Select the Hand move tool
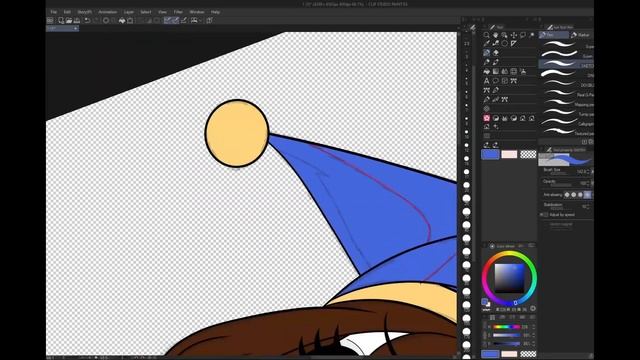Image resolution: width=640 pixels, height=360 pixels. (x=496, y=36)
